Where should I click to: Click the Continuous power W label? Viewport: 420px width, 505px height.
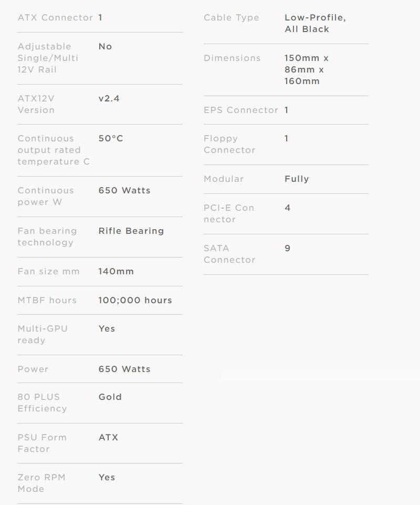point(46,196)
